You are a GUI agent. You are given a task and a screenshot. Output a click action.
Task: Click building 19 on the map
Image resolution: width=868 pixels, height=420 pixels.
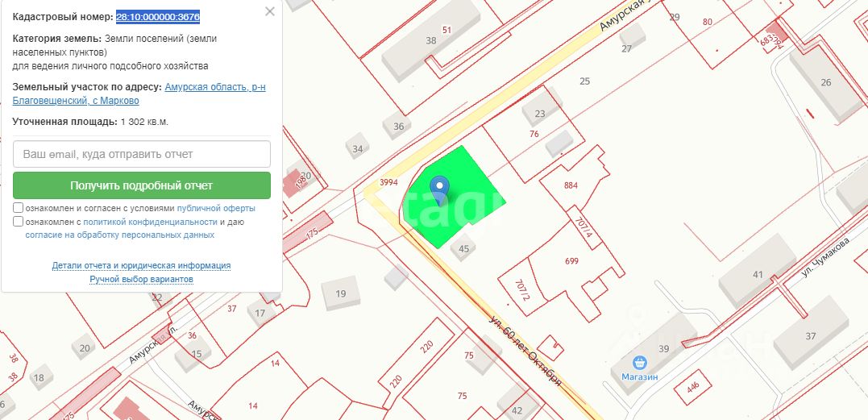(x=341, y=293)
